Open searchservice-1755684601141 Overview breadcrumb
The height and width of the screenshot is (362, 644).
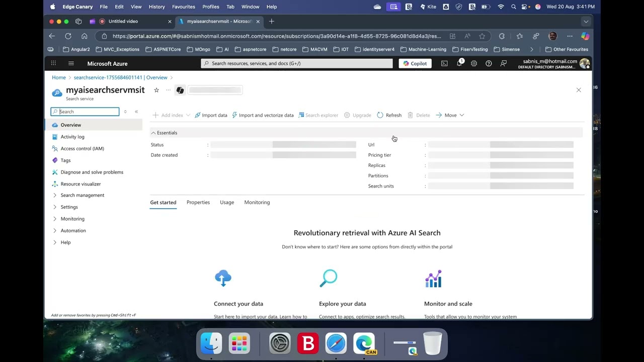(x=120, y=77)
